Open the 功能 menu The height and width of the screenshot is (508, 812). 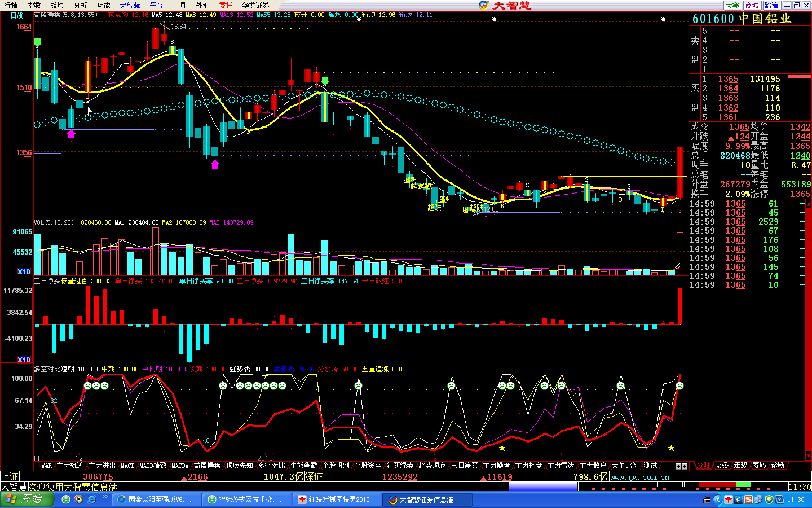104,6
